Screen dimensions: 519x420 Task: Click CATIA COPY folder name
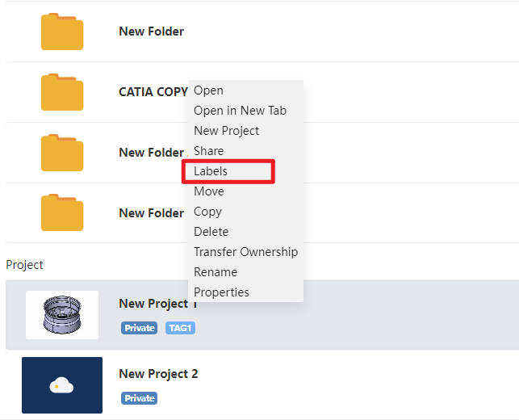pos(153,92)
